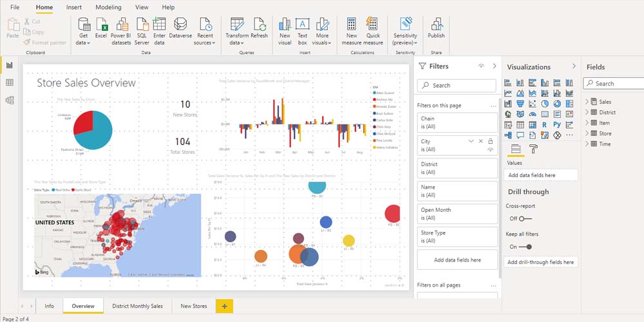The height and width of the screenshot is (322, 644).
Task: Open Dataverse connector
Action: (180, 28)
